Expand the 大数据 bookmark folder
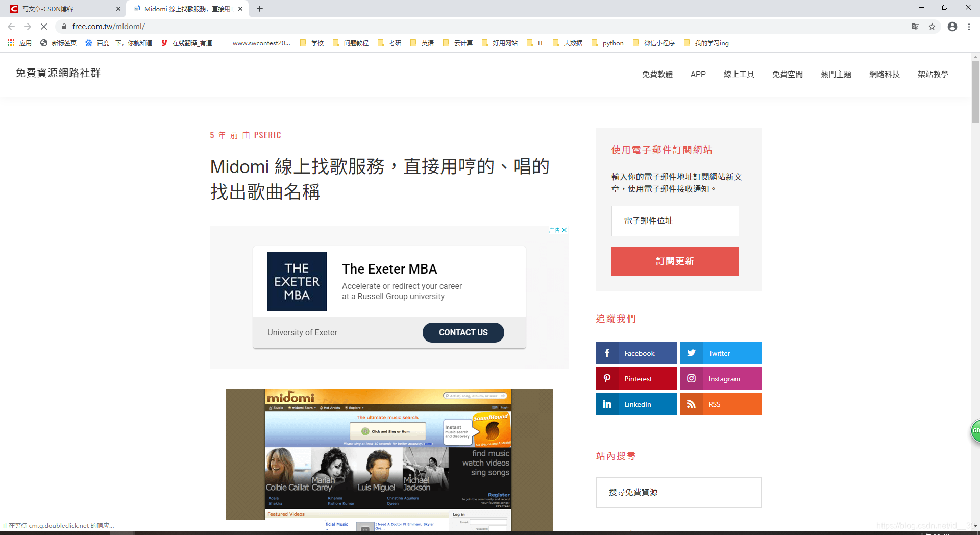 pyautogui.click(x=567, y=43)
